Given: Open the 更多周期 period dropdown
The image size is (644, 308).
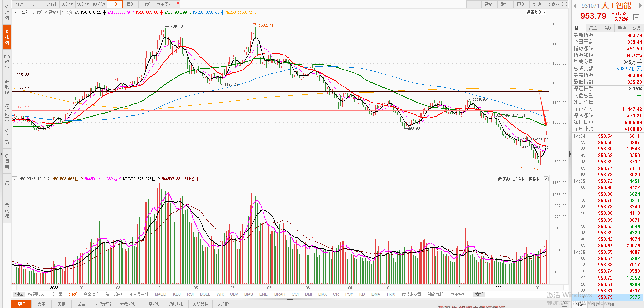Looking at the screenshot, I should tap(166, 4).
